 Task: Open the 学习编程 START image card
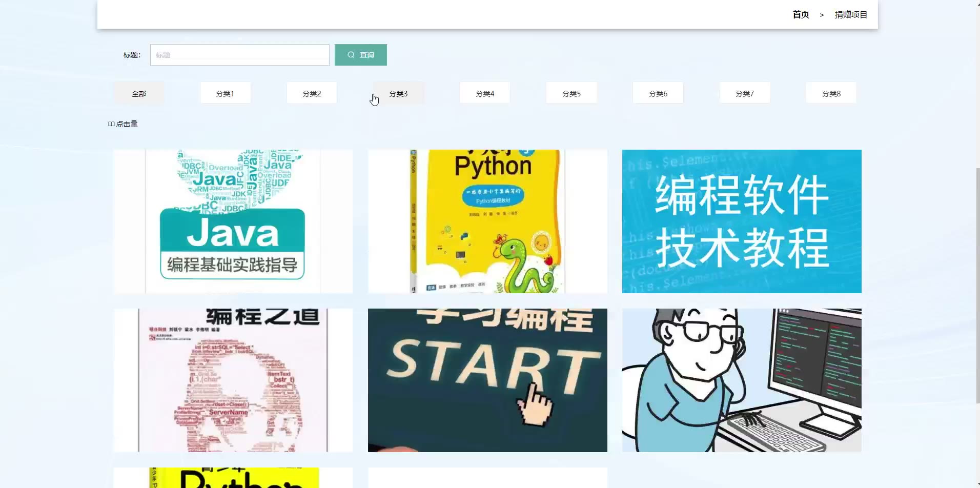[487, 380]
